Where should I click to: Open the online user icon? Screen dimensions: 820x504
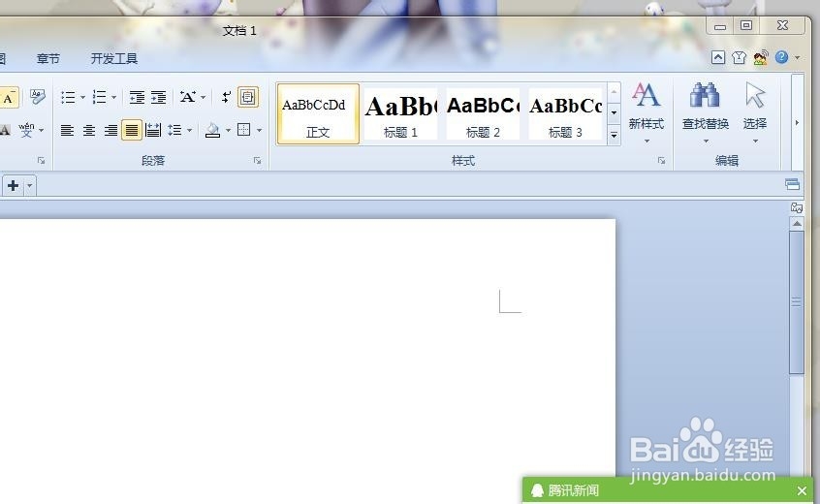760,57
